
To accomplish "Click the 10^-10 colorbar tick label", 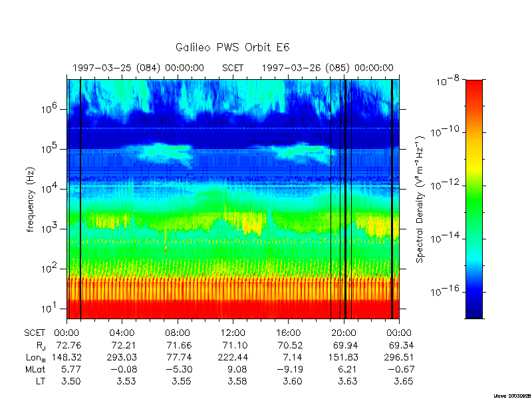I will pyautogui.click(x=445, y=131).
